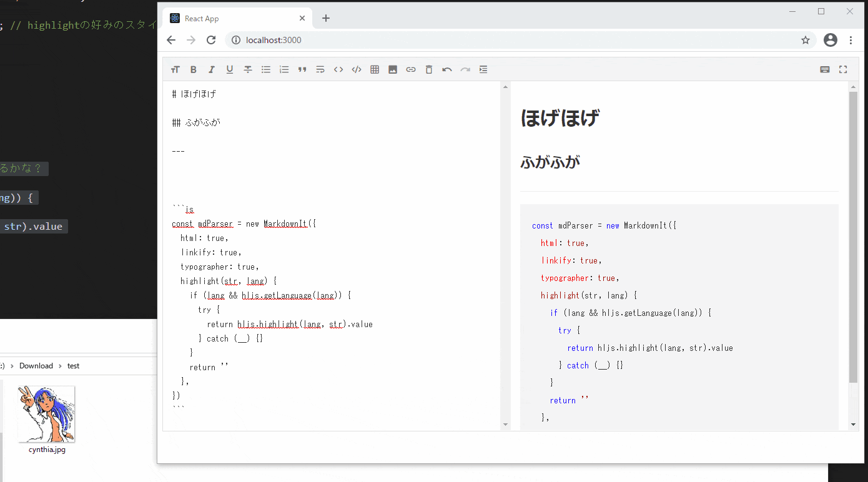Click the preview pane scrollbar thumb

[x=854, y=237]
